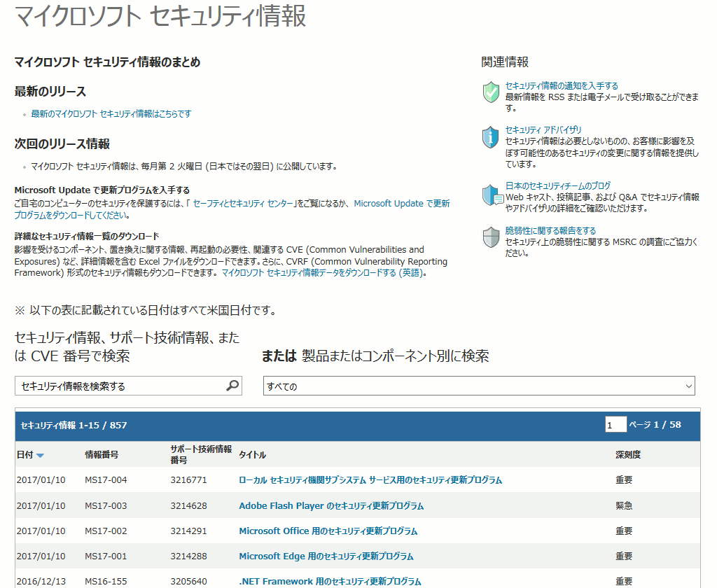This screenshot has height=588, width=717.
Task: Click the 最新のリリース heading
Action: (x=50, y=92)
